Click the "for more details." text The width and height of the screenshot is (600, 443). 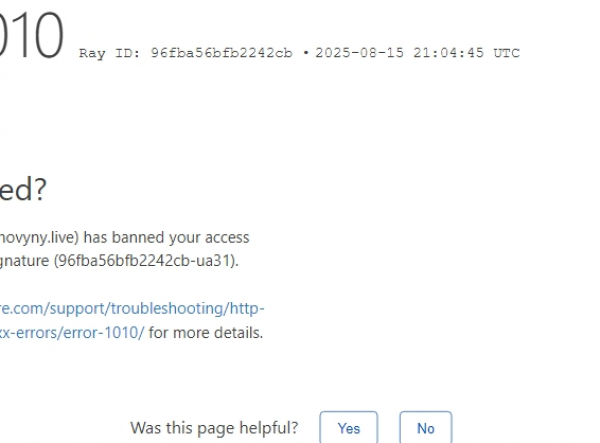click(206, 332)
